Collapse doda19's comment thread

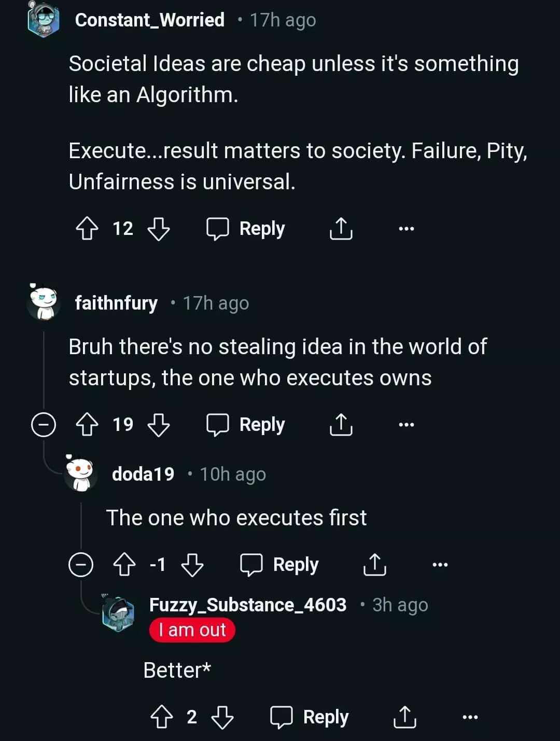[81, 565]
